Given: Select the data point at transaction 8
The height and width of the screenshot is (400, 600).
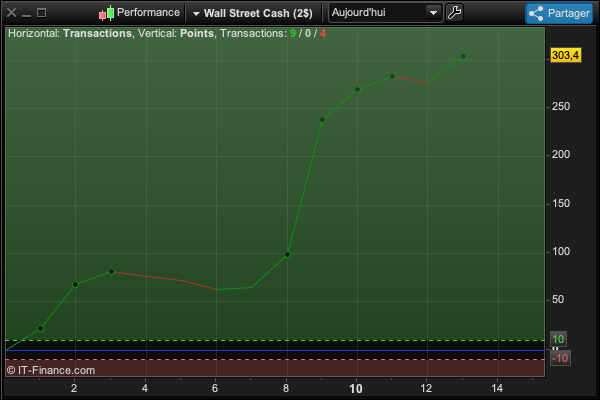Looking at the screenshot, I should pyautogui.click(x=287, y=255).
